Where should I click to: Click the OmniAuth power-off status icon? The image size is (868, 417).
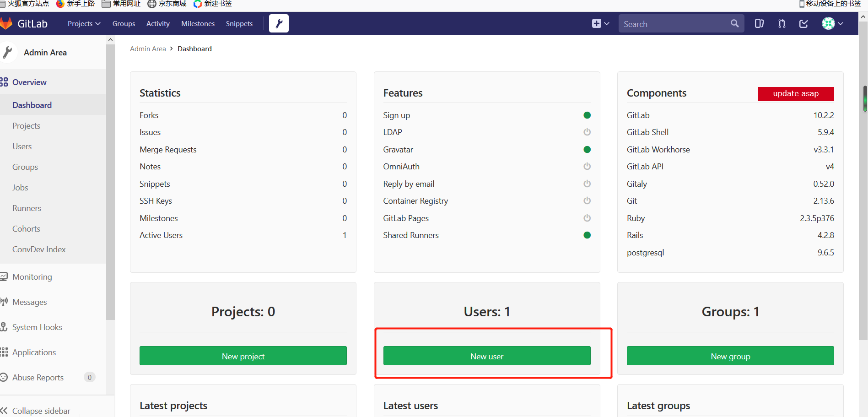coord(587,167)
